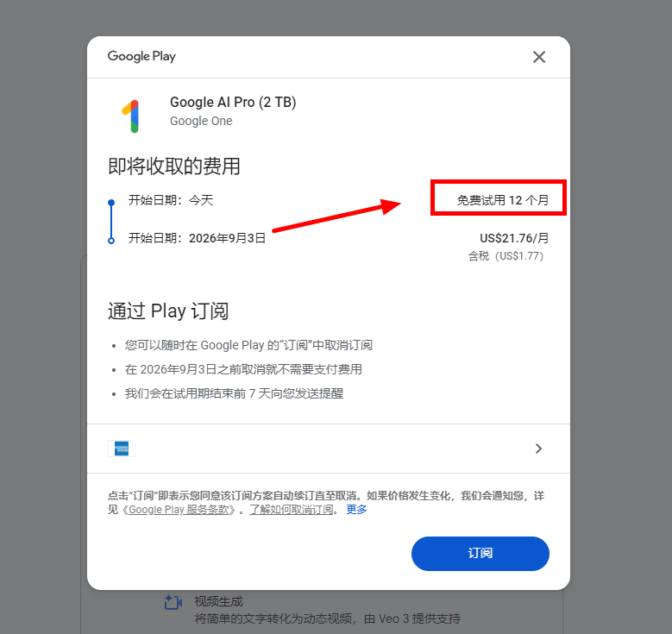Image resolution: width=672 pixels, height=634 pixels.
Task: Open Google Play 服务条款 link
Action: point(179,510)
